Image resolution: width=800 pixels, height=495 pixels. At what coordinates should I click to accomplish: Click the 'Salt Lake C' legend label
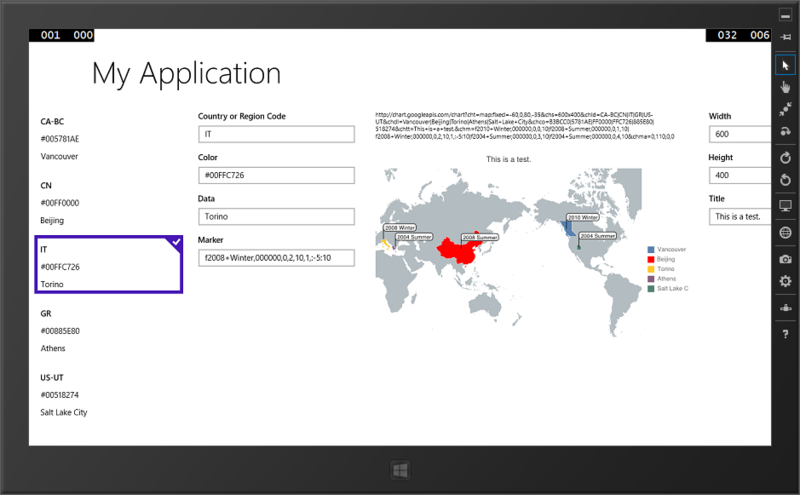[x=672, y=288]
